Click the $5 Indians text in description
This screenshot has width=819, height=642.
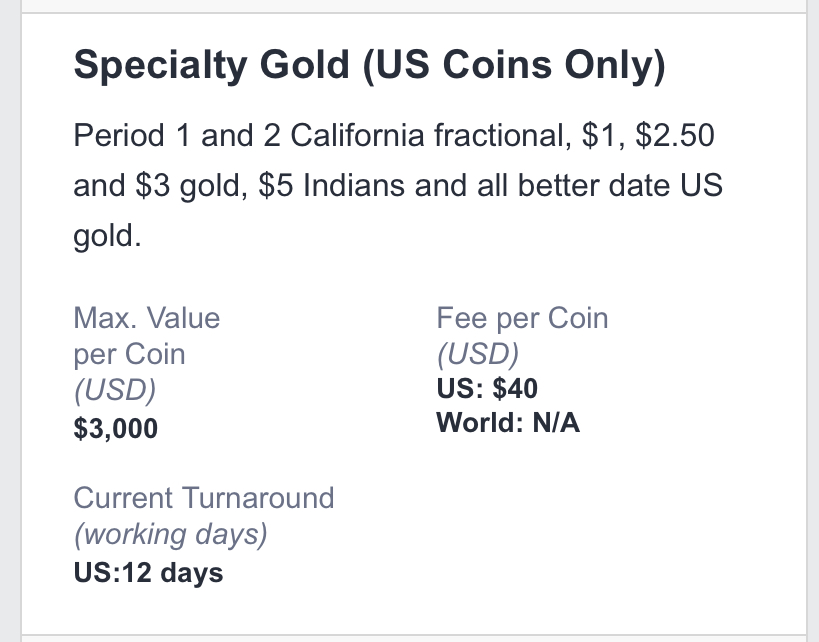[x=331, y=185]
